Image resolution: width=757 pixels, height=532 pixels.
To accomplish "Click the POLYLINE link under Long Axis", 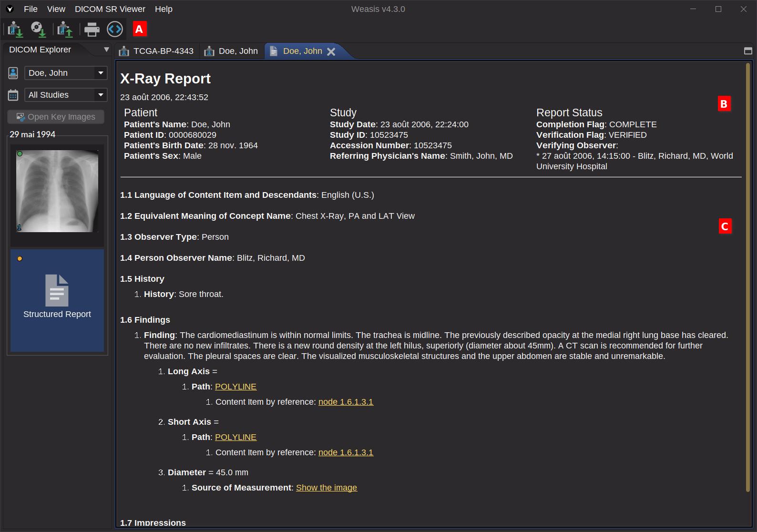I will [x=235, y=387].
